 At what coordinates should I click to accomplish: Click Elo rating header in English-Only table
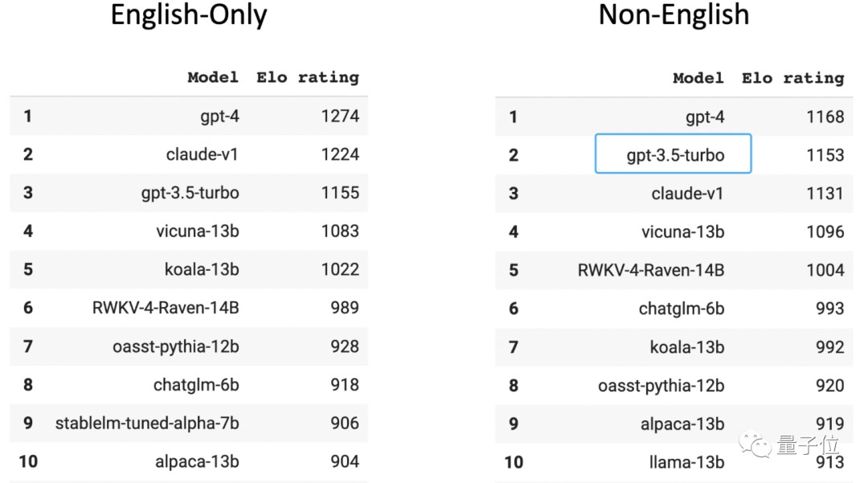tap(308, 78)
